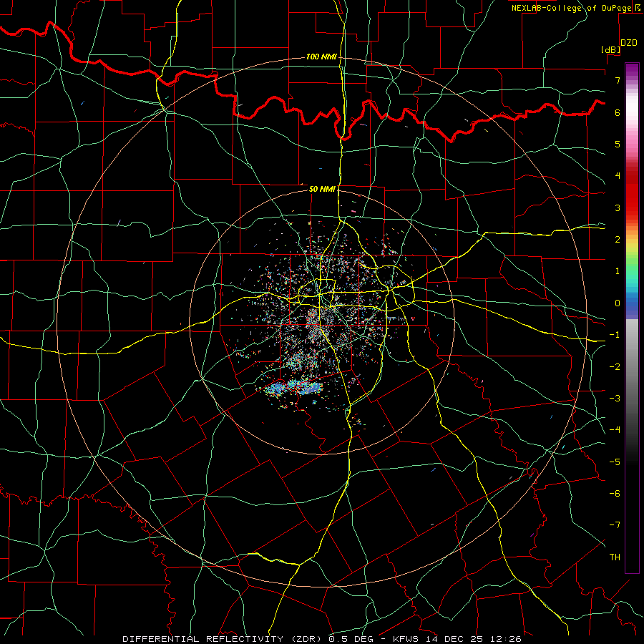The image size is (644, 644).
Task: Click the 2 value on color scale
Action: [x=618, y=240]
